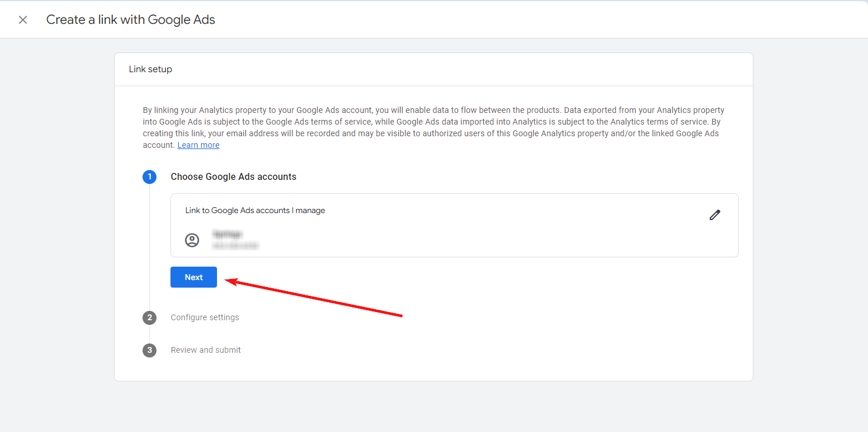Click the Choose Google Ads accounts heading
This screenshot has height=432, width=868.
[x=233, y=176]
